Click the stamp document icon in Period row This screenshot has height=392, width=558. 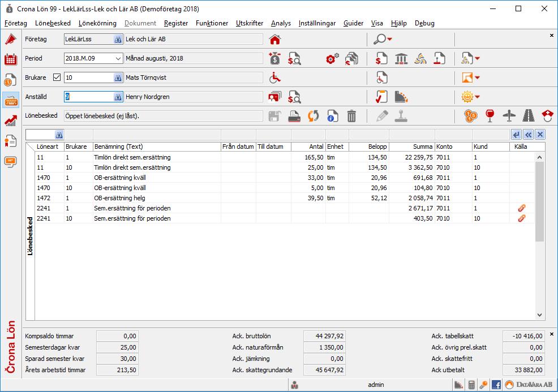pos(440,59)
